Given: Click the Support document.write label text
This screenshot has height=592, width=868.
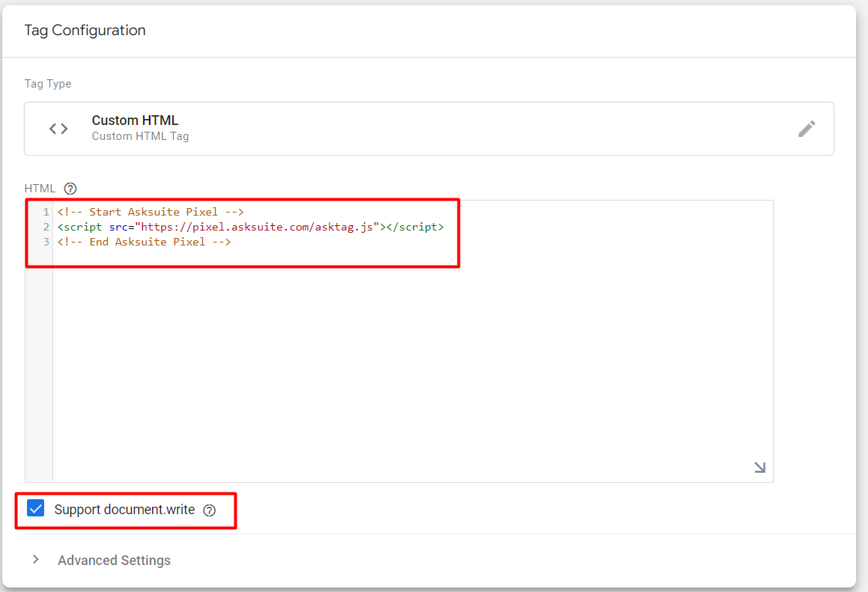Looking at the screenshot, I should (124, 510).
